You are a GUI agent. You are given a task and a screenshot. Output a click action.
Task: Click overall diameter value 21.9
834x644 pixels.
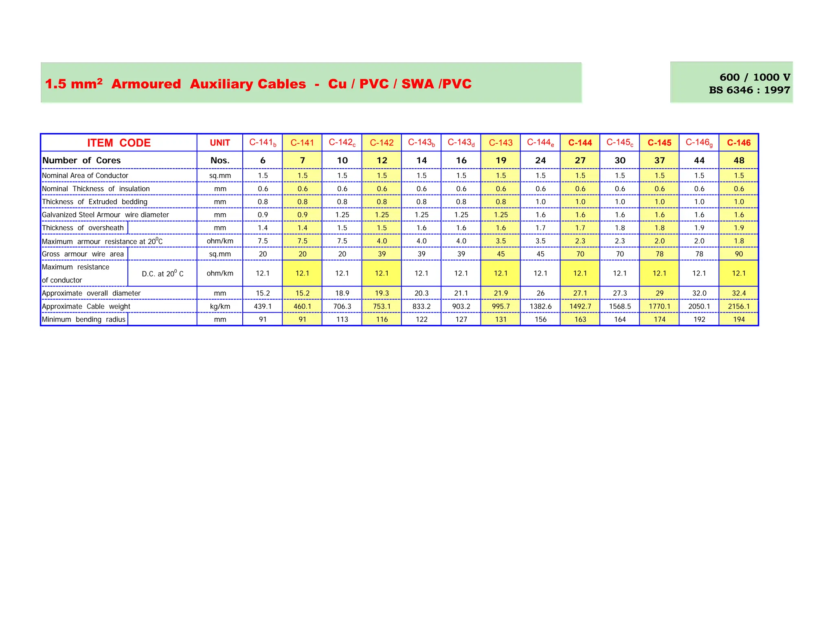point(501,293)
